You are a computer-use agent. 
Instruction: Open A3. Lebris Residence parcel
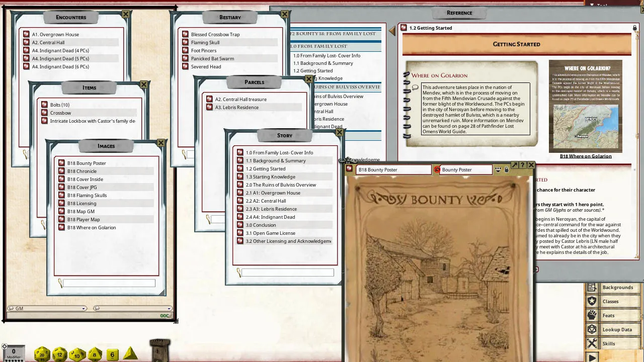click(237, 108)
